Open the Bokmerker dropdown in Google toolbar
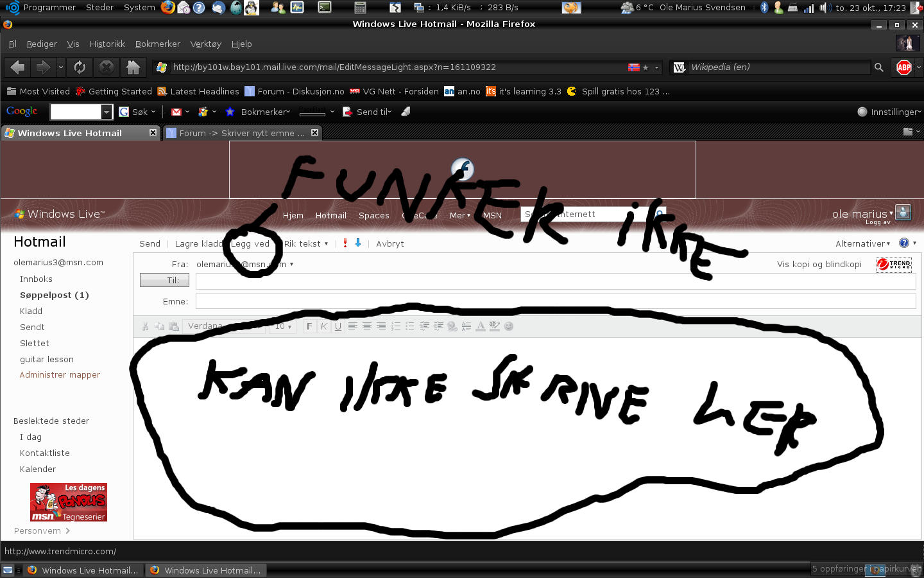The width and height of the screenshot is (924, 578). pos(265,112)
